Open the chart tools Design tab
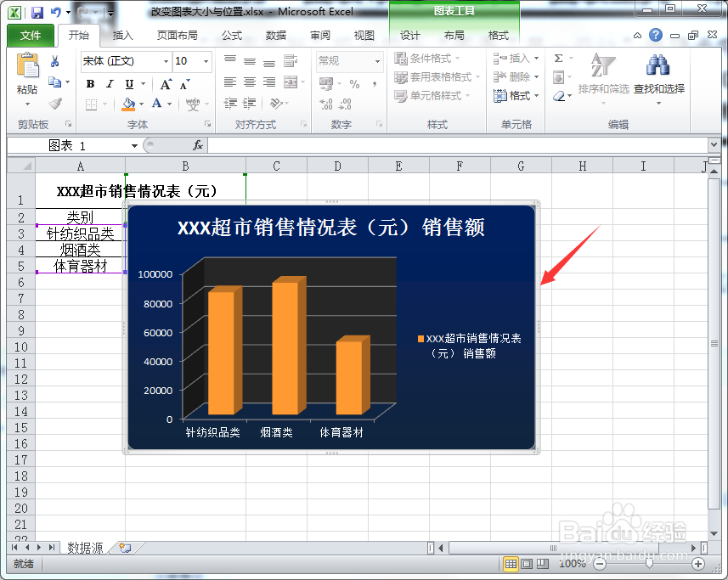Screen dimensions: 728x580 [409, 36]
